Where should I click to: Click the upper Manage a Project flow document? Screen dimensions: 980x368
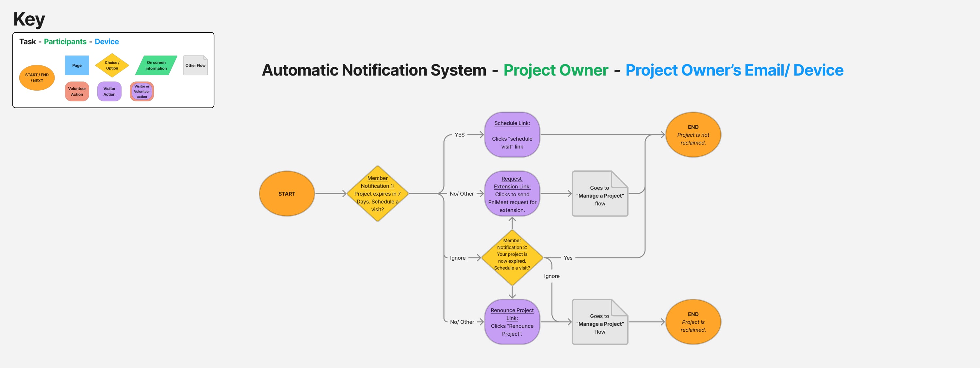[600, 194]
